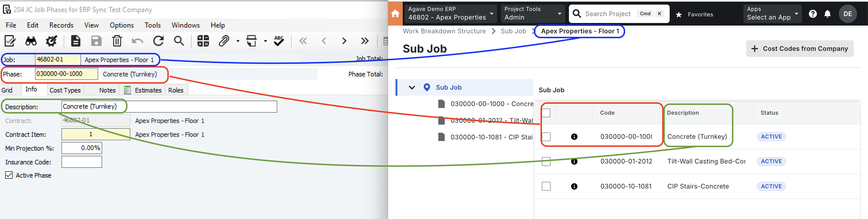Select 030000-10-1081 CIP Stai tree item
Viewport: 868px width, 219px height.
coord(485,137)
